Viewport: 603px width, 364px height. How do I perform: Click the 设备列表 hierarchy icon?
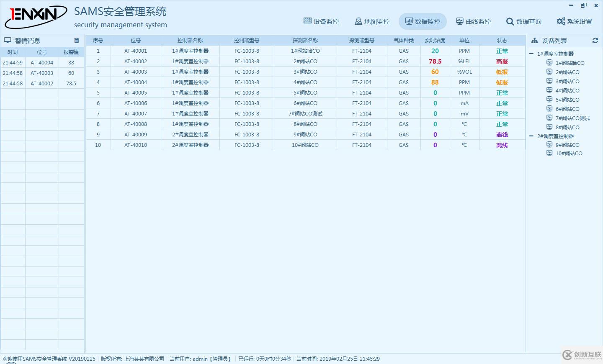click(534, 41)
